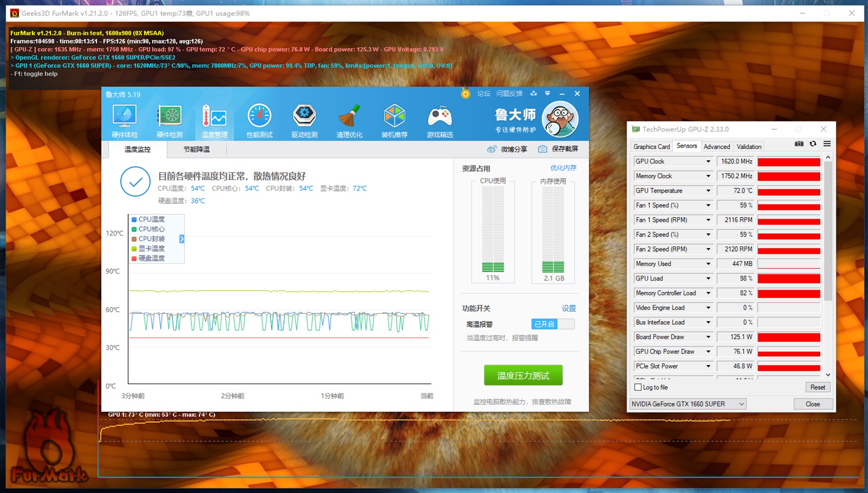Toggle the 高温报警 high temperature alarm switch

click(x=552, y=324)
